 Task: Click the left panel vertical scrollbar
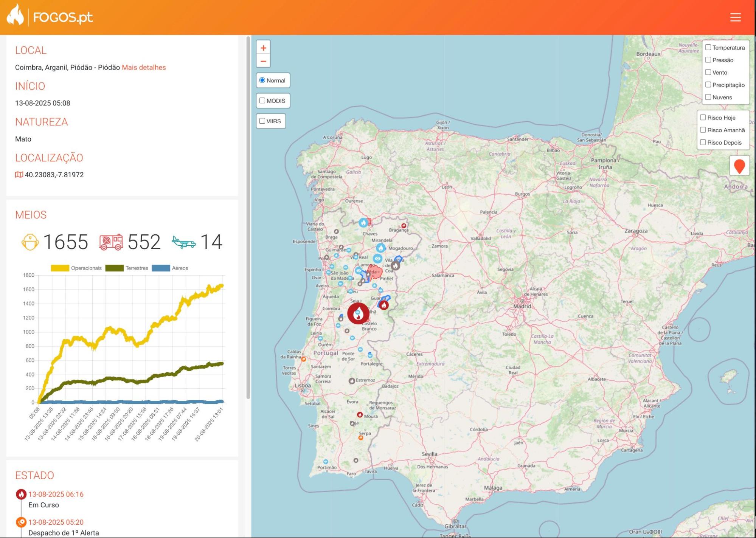[248, 217]
